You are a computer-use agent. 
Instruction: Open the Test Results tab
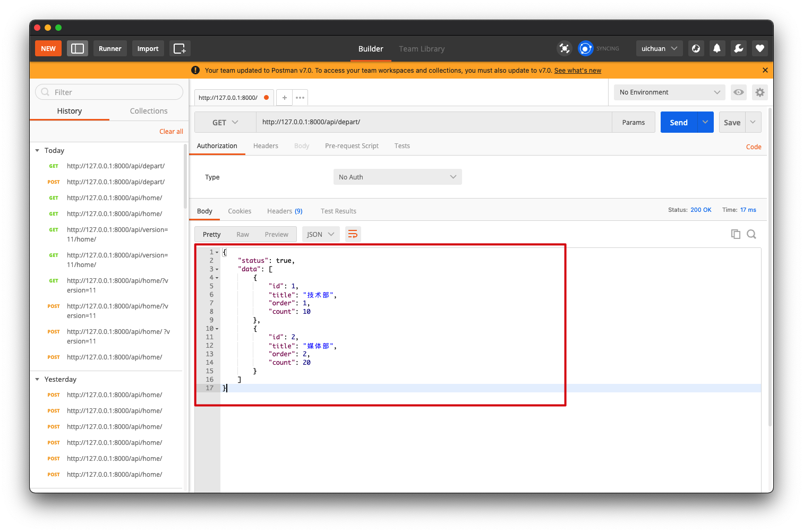(338, 211)
